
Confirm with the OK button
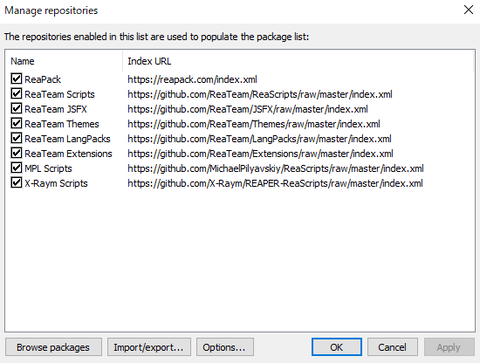pos(337,347)
